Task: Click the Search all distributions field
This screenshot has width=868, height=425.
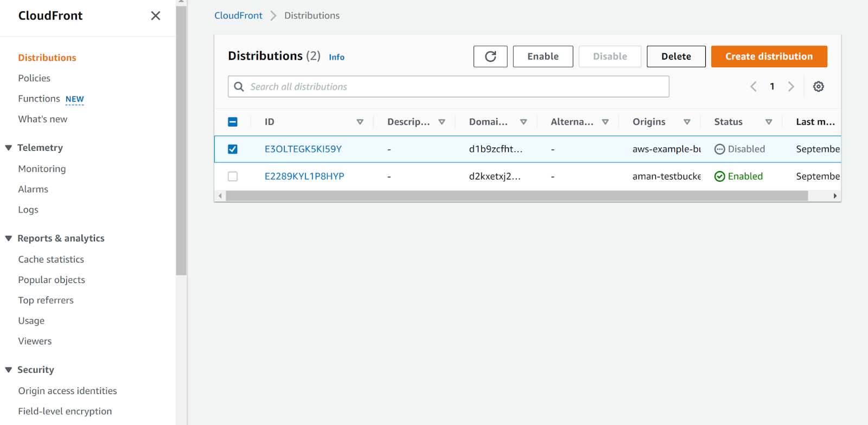Action: 448,87
